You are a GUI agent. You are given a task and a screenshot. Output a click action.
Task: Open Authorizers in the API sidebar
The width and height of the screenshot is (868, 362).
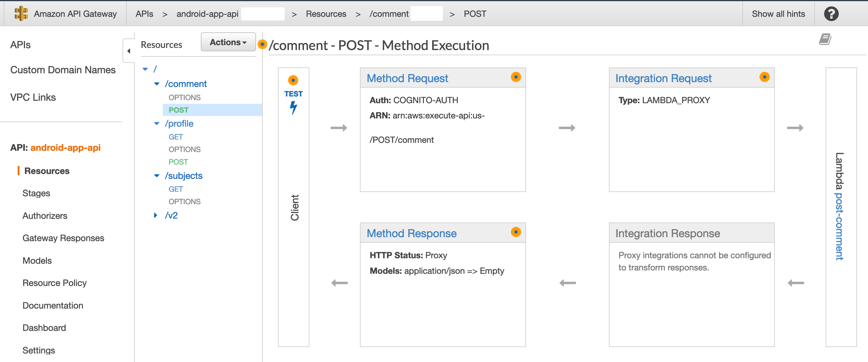(45, 216)
